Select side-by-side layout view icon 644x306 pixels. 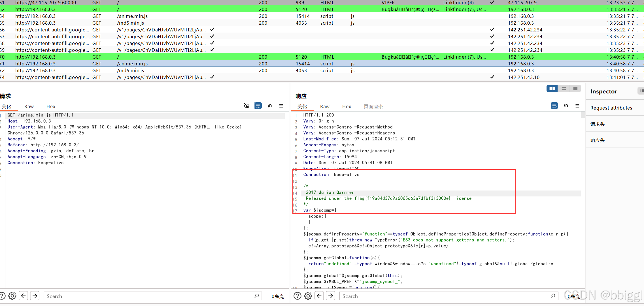coord(552,89)
